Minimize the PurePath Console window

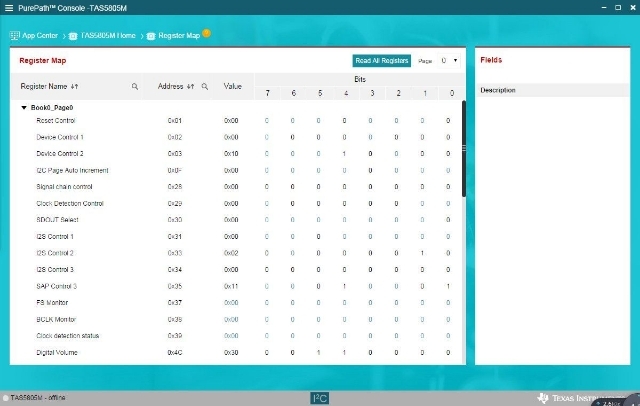pyautogui.click(x=604, y=7)
